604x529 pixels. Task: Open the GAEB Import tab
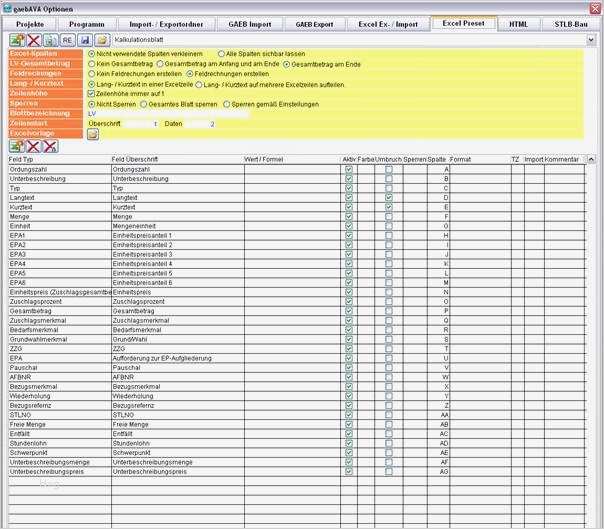click(250, 24)
